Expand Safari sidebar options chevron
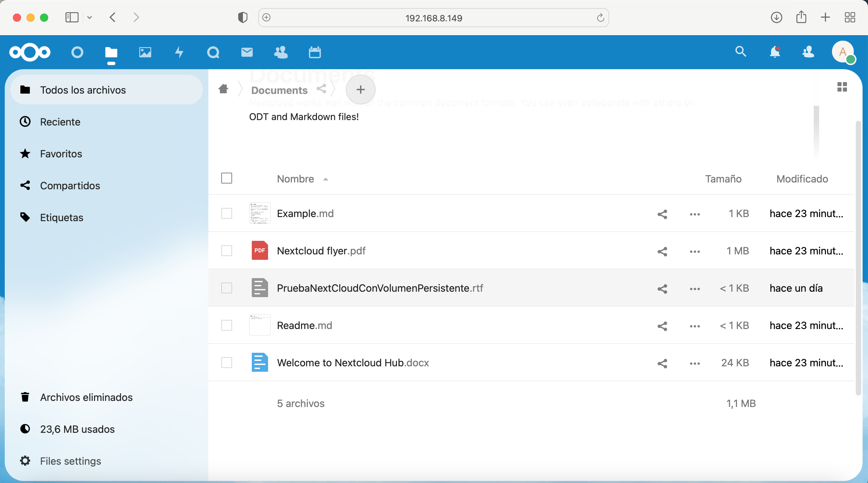This screenshot has width=868, height=483. [90, 17]
